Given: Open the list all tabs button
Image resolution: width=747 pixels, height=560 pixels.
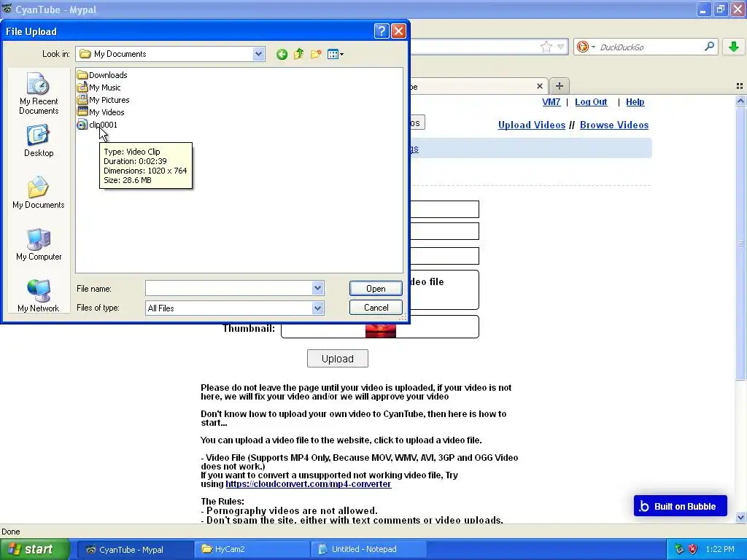Looking at the screenshot, I should tap(740, 86).
